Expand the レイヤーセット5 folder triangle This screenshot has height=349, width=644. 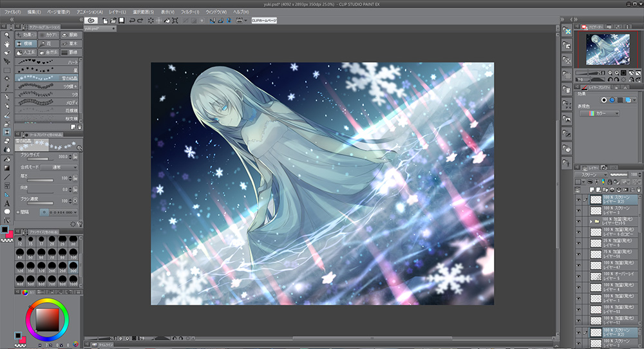click(x=591, y=222)
